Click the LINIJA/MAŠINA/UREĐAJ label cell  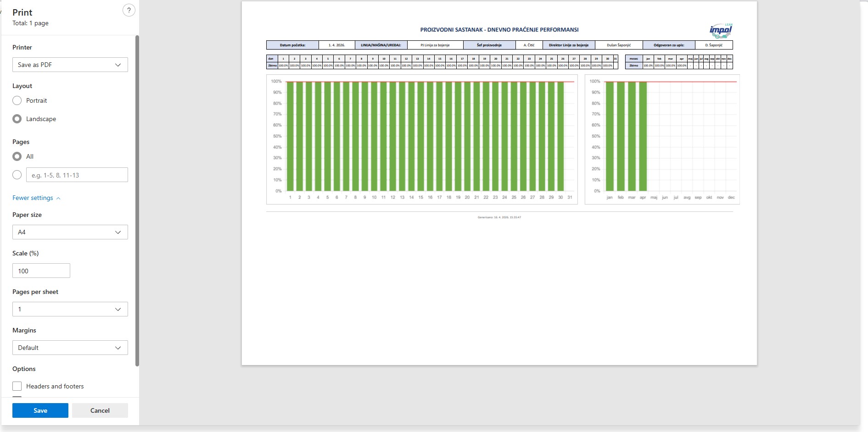(x=381, y=45)
